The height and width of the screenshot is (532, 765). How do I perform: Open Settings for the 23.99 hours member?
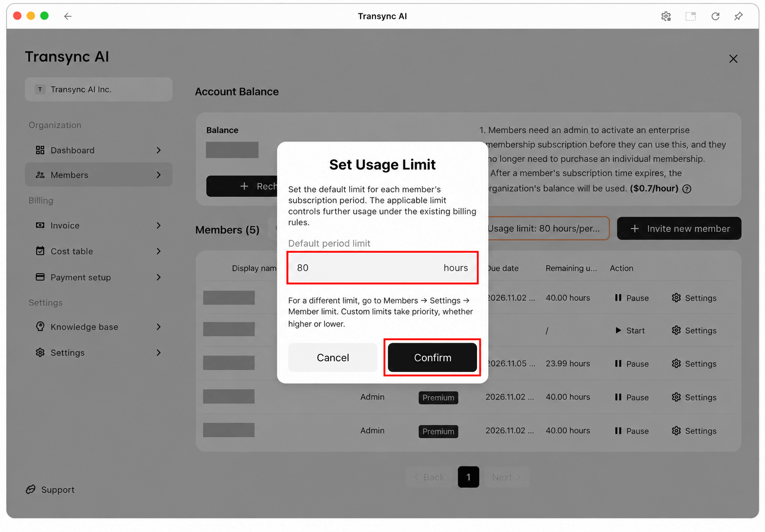click(694, 364)
